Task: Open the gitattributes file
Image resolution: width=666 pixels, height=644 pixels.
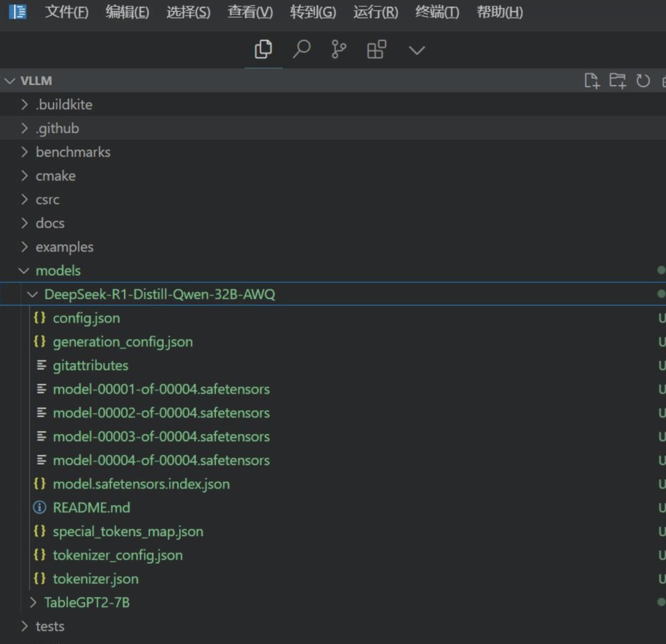Action: 91,366
